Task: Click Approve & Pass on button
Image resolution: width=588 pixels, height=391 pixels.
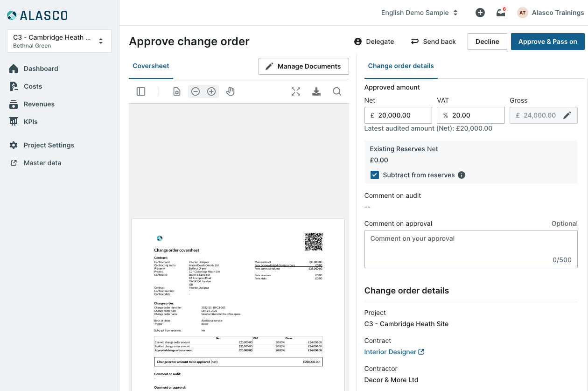Action: coord(548,42)
